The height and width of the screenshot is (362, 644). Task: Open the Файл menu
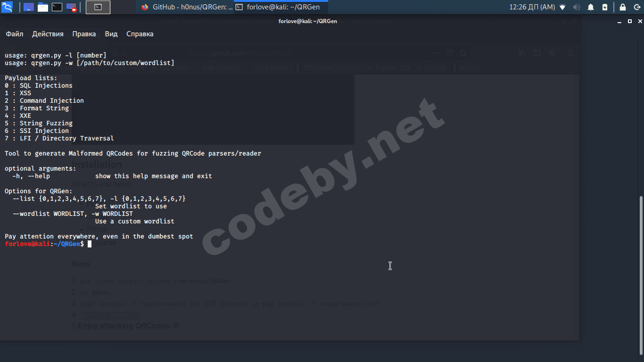(15, 34)
